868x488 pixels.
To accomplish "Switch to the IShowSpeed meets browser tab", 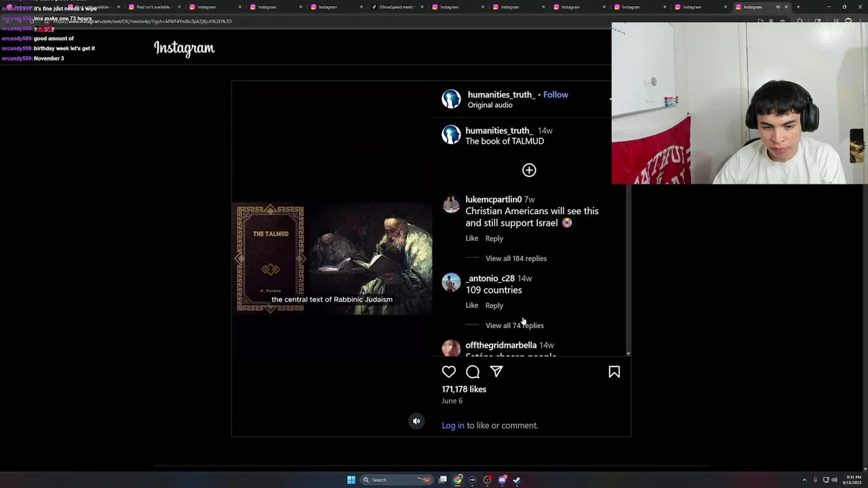I will tap(397, 7).
